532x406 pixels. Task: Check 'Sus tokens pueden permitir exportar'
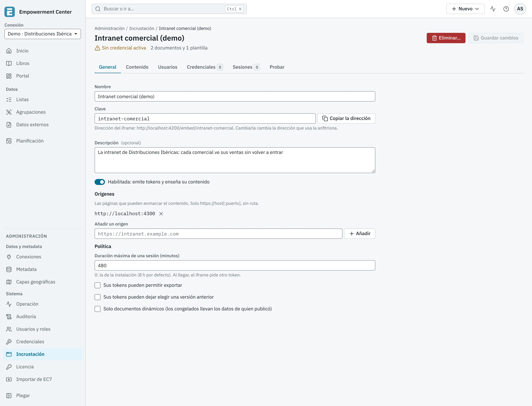(98, 285)
